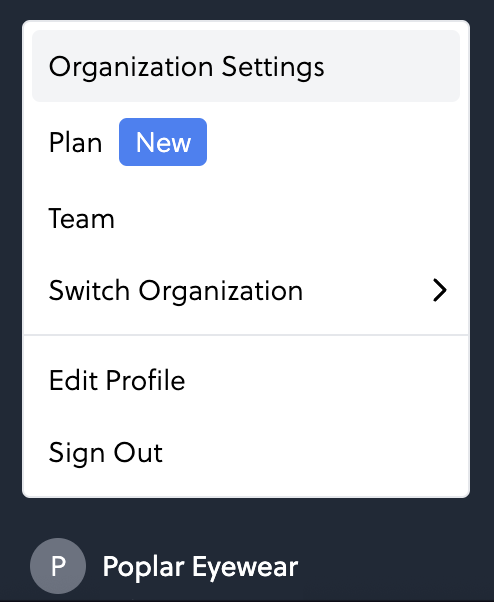The image size is (494, 602).
Task: Choose Switch Organization in the menu
Action: coord(246,290)
